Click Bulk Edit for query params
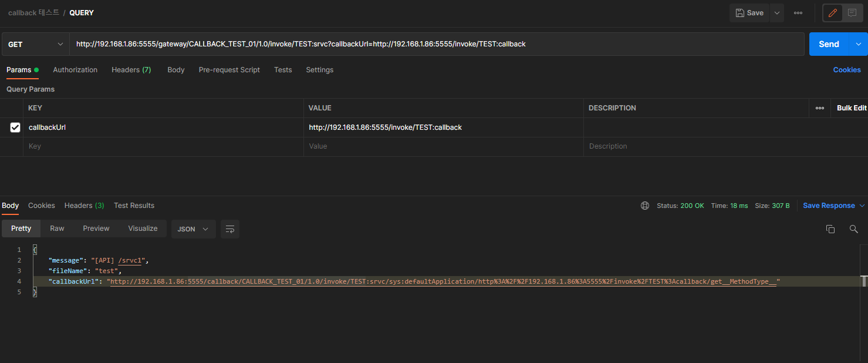Screen dimensions: 868x363 (x=852, y=108)
